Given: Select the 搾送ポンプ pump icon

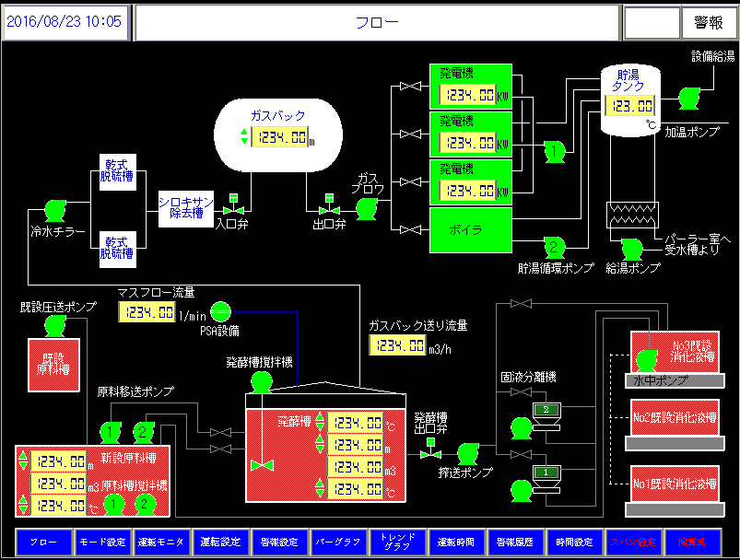Looking at the screenshot, I should point(468,454).
